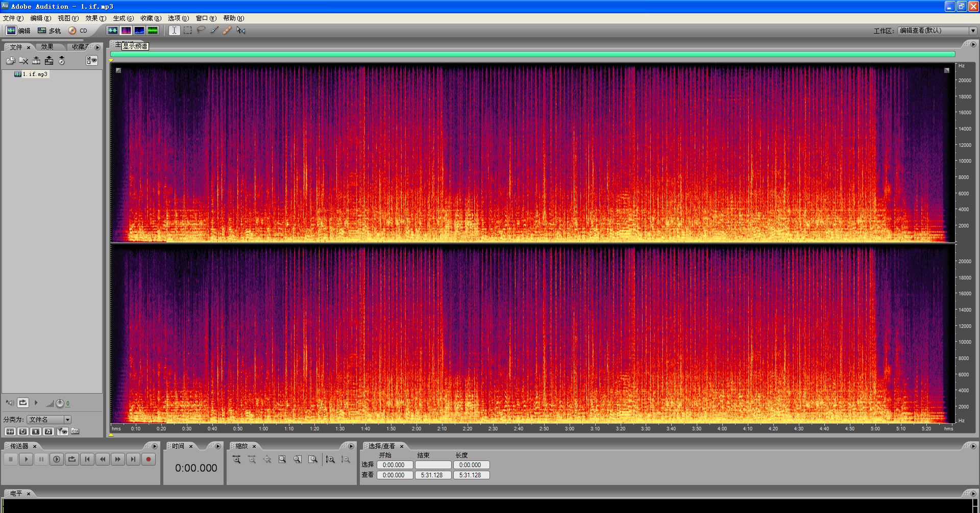
Task: Close the 文件 (Files) panel tab
Action: pyautogui.click(x=29, y=47)
